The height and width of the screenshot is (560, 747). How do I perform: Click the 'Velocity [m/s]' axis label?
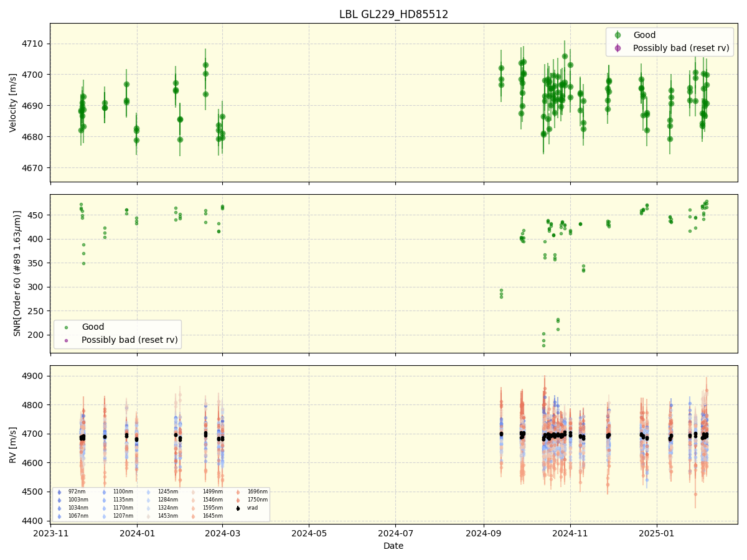(14, 102)
